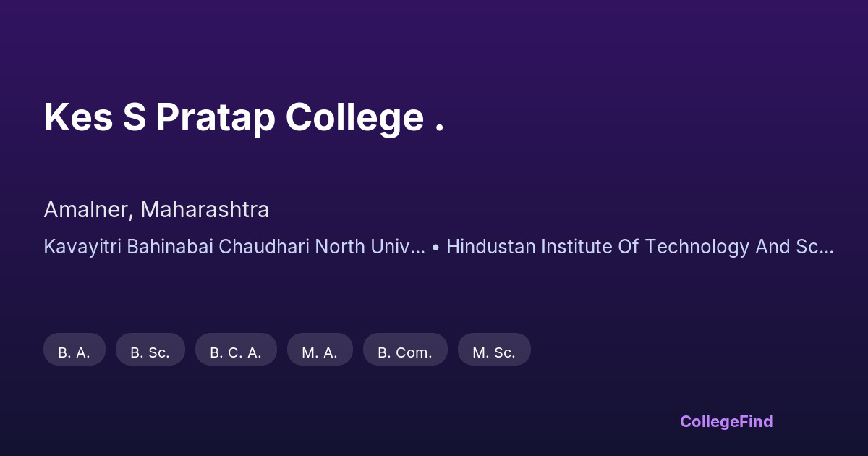This screenshot has width=868, height=456.
Task: Click the word Amalner
Action: pyautogui.click(x=87, y=210)
